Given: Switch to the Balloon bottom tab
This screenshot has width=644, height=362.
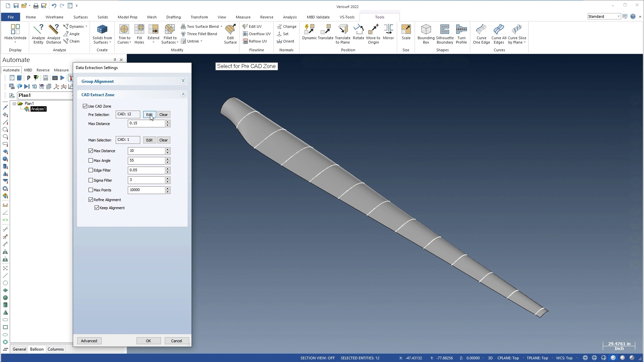Looking at the screenshot, I should tap(37, 349).
